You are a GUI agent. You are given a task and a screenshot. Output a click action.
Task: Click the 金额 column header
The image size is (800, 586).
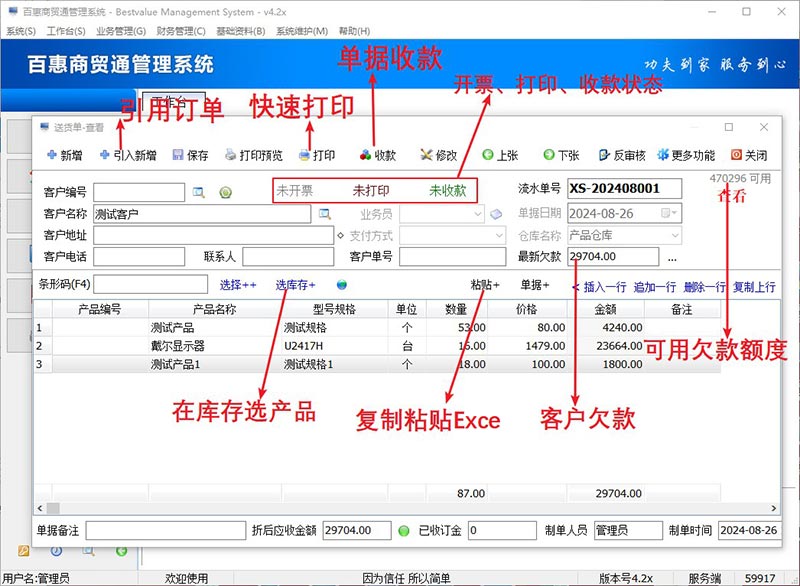[606, 309]
